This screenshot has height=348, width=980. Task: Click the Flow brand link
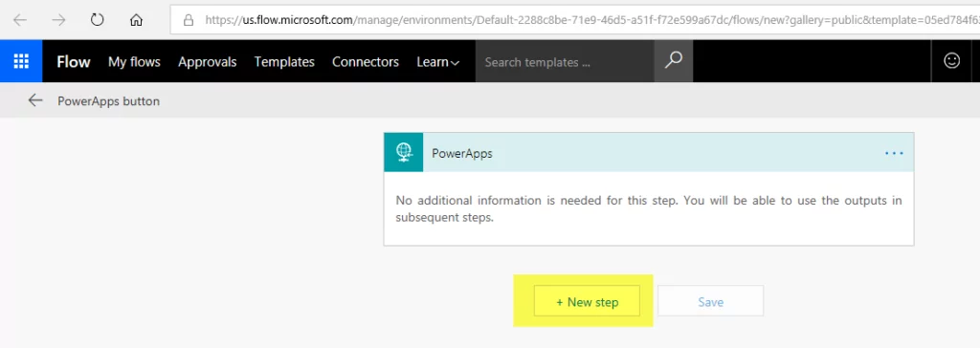74,62
